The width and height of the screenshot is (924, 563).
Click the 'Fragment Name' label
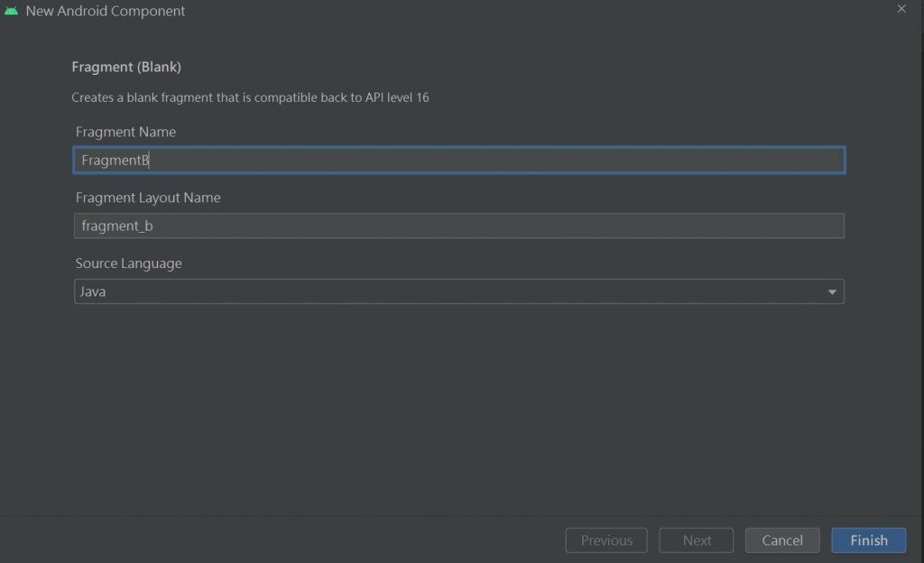coord(125,132)
